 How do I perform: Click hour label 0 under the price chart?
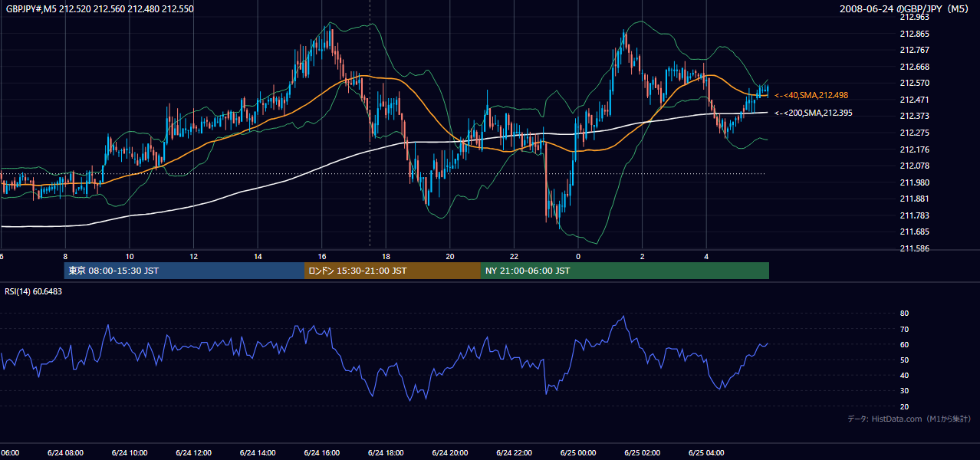[x=578, y=257]
